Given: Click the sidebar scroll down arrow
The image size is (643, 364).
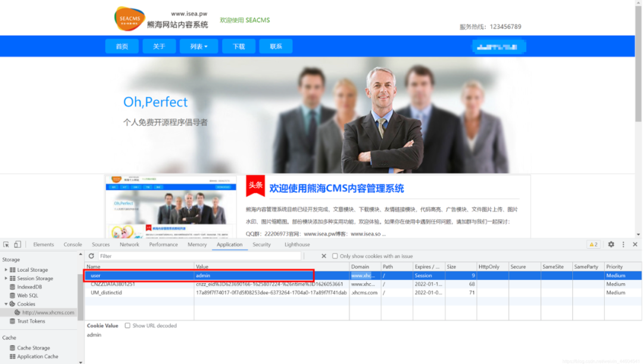Looking at the screenshot, I should tap(80, 362).
